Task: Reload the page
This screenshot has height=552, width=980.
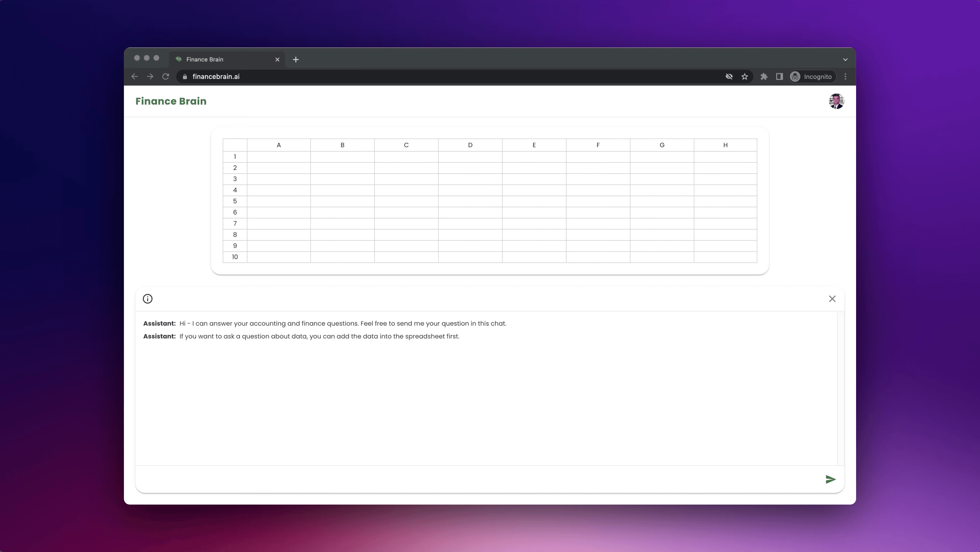Action: (165, 77)
